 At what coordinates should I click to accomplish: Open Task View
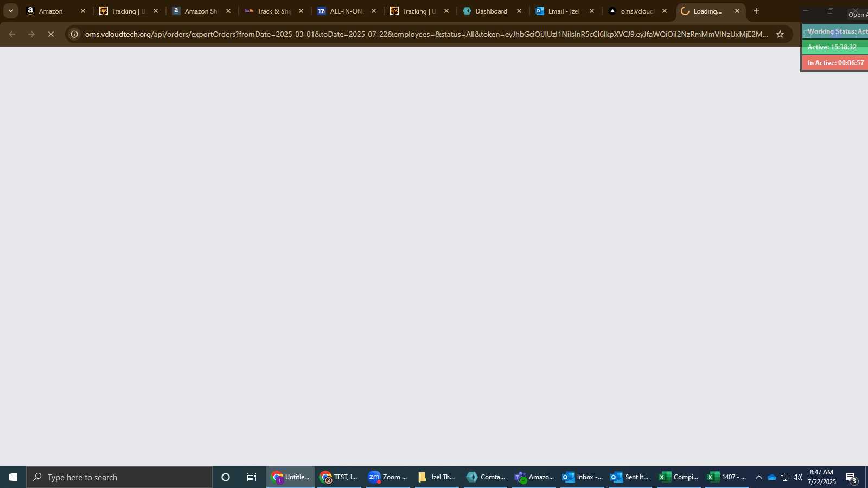(x=252, y=477)
